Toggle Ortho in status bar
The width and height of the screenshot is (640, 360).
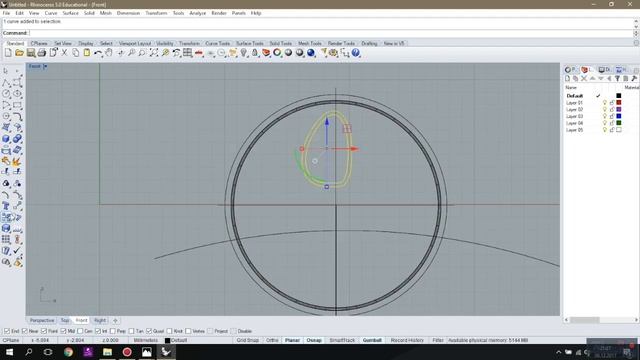[272, 340]
